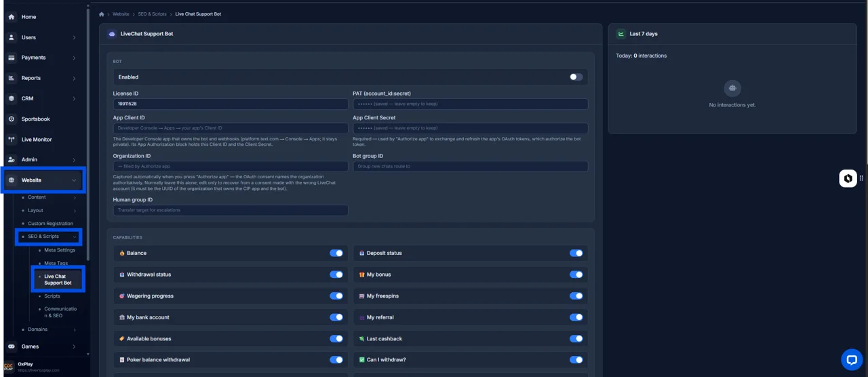The width and height of the screenshot is (868, 377).
Task: Open Communication & SEO in sidebar
Action: pyautogui.click(x=60, y=312)
